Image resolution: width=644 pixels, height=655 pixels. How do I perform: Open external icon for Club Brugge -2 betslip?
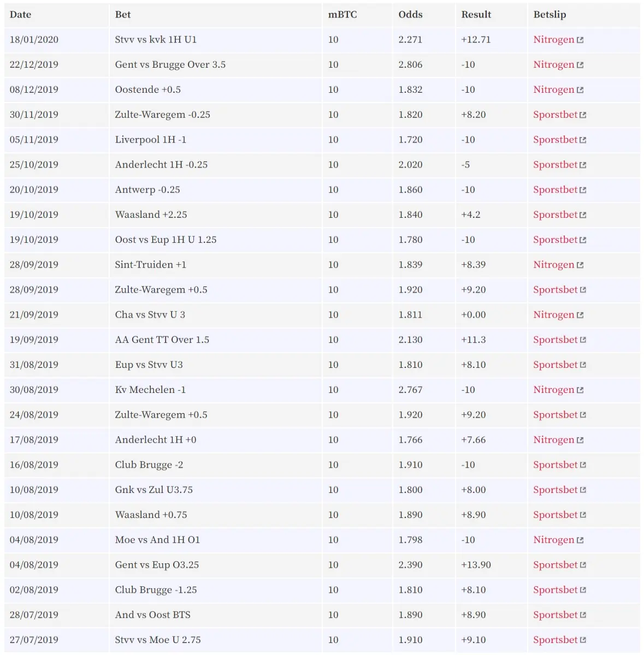tap(583, 465)
